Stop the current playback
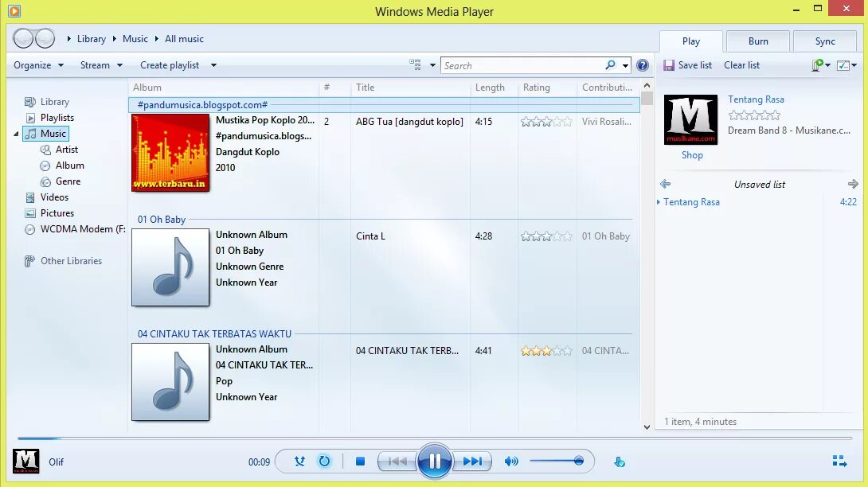The image size is (868, 487). coord(361,461)
